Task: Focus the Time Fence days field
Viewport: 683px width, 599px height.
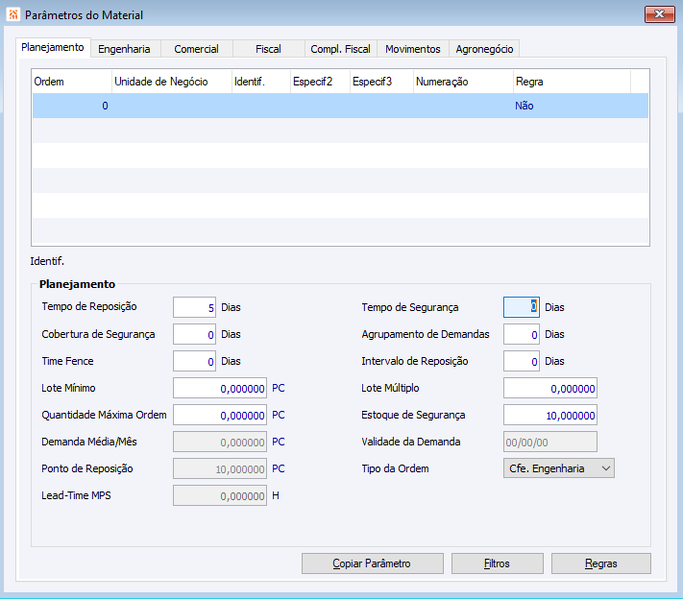Action: tap(194, 361)
